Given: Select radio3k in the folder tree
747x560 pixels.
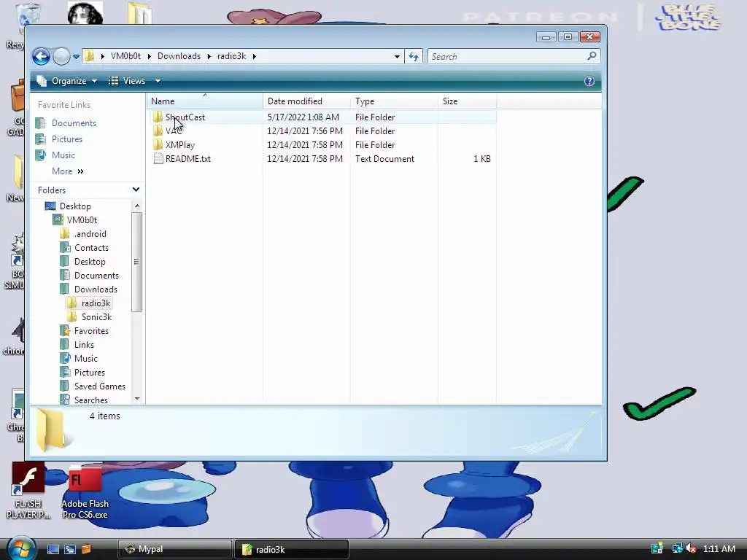Looking at the screenshot, I should point(96,303).
